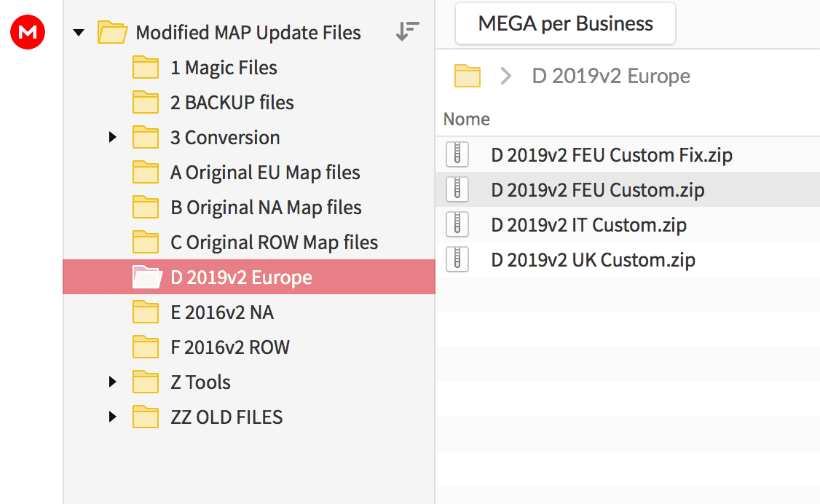Select D 2019v2 FEU Custom.zip file
The image size is (820, 504).
597,190
